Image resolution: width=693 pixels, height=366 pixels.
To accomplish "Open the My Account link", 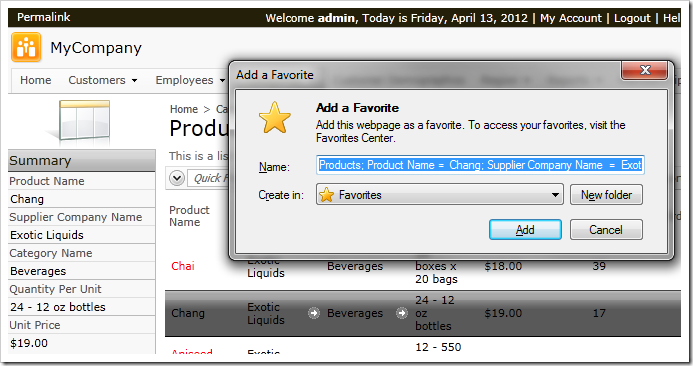I will [x=571, y=18].
